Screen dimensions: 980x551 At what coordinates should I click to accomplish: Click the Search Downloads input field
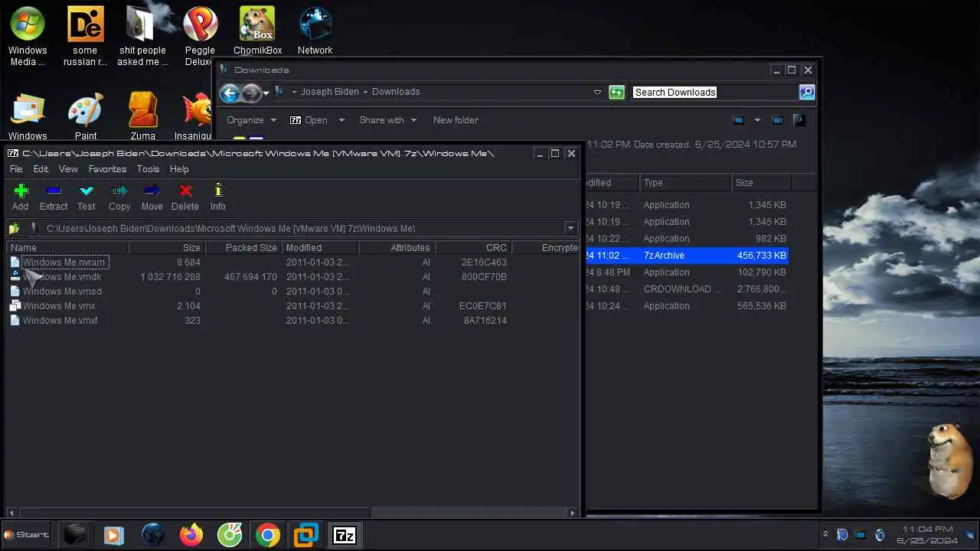[x=714, y=92]
